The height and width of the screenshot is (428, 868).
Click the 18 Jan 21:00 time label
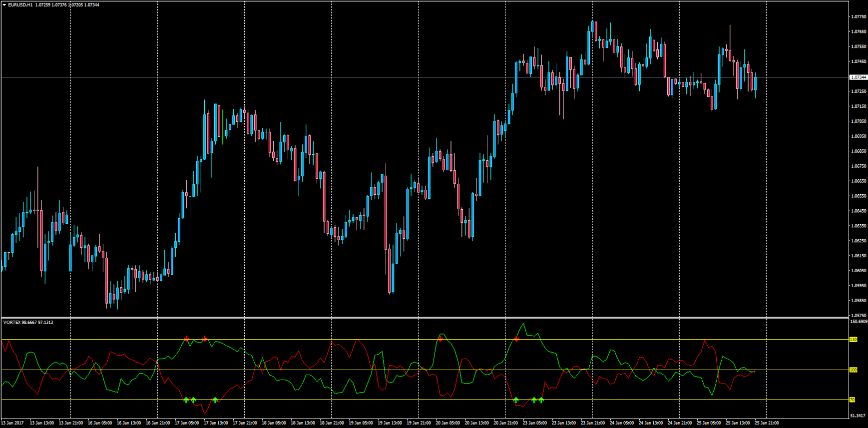[332, 423]
